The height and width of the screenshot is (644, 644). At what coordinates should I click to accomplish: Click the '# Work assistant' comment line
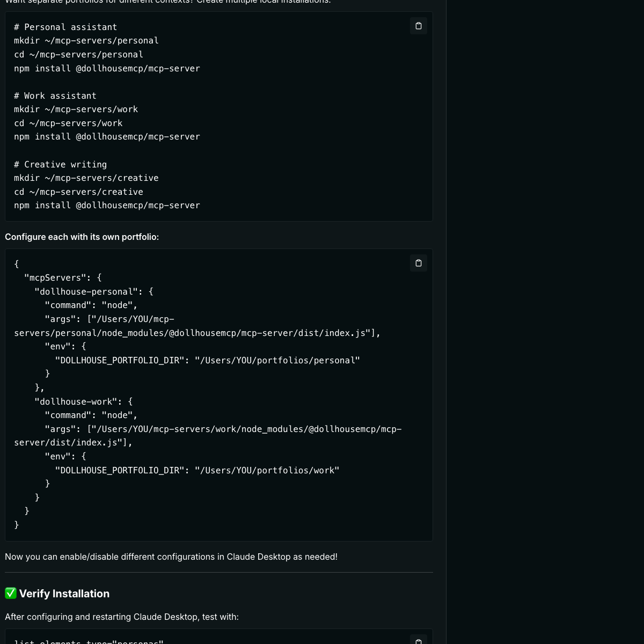(55, 96)
